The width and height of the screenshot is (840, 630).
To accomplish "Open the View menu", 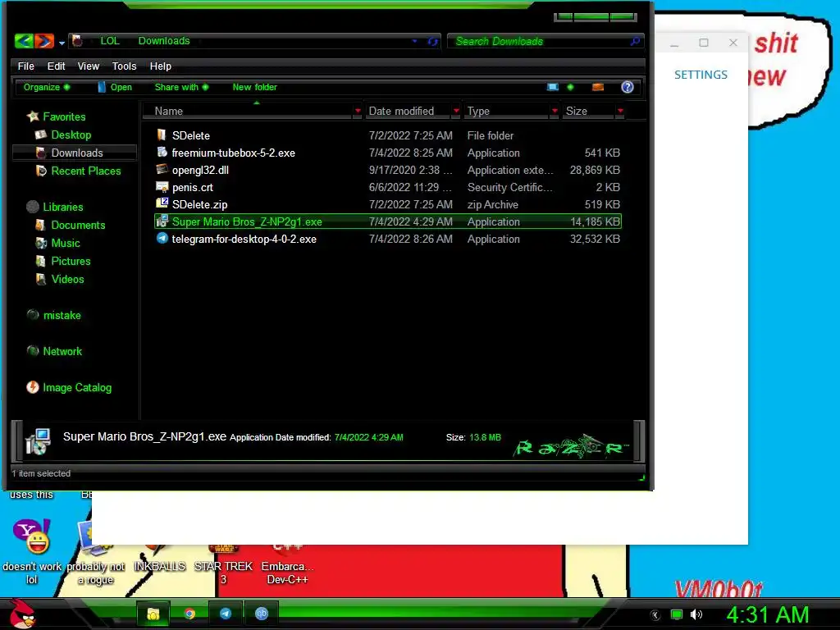I will coord(89,66).
